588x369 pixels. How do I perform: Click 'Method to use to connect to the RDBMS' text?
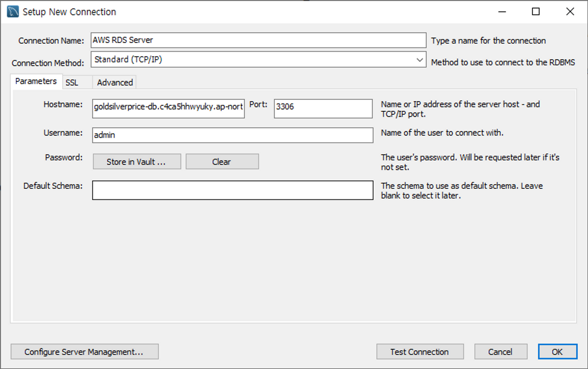[x=503, y=62]
